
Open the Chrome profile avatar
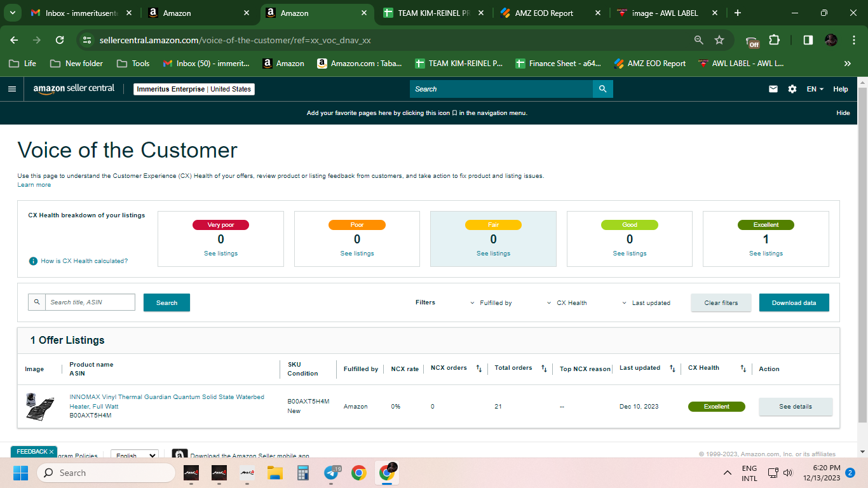[x=831, y=40]
